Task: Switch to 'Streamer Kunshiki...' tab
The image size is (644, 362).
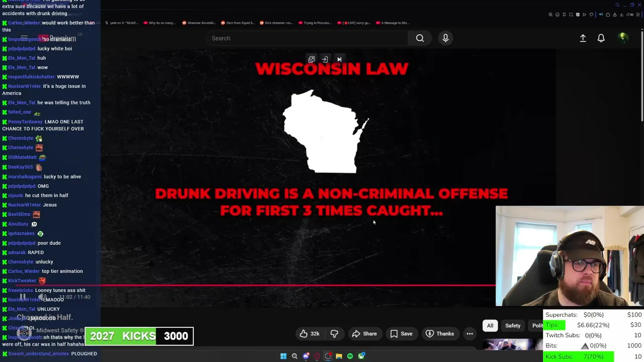Action: click(x=199, y=23)
